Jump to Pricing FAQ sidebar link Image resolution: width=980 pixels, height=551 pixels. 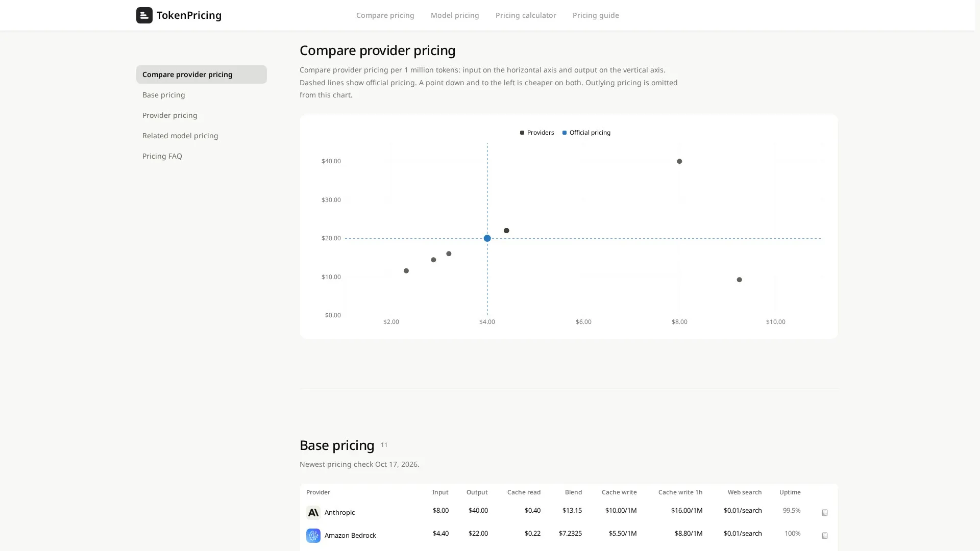(x=162, y=156)
